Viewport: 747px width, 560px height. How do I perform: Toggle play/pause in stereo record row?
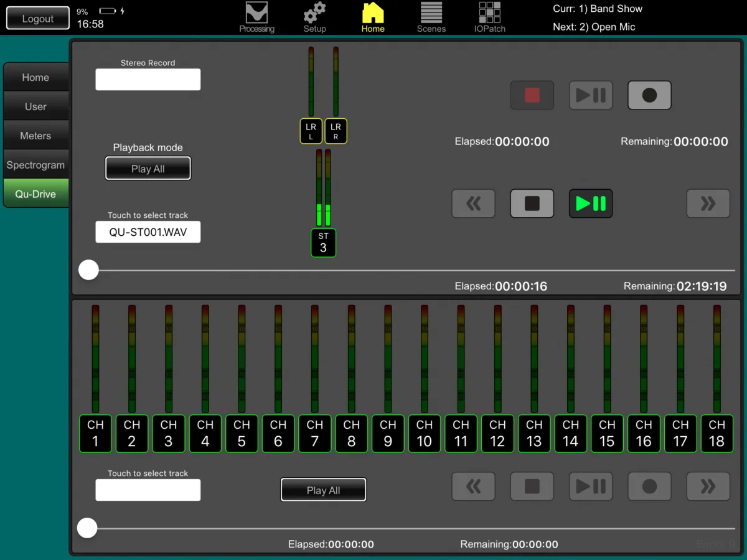[x=591, y=95]
